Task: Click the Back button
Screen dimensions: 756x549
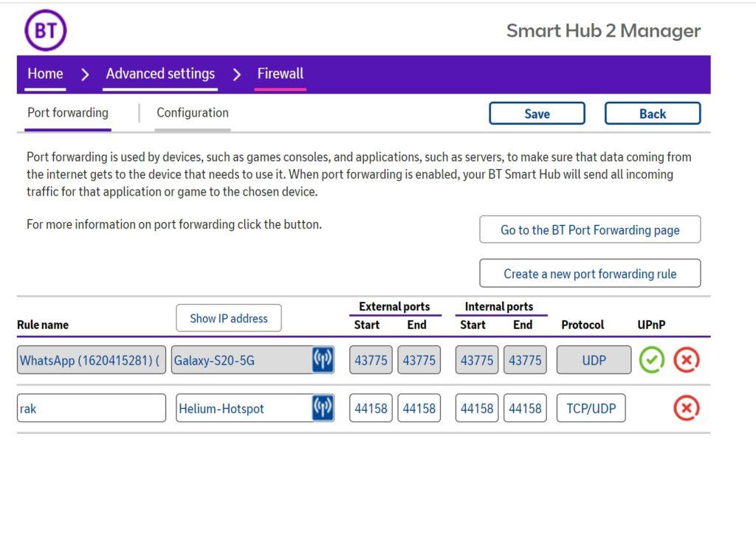Action: coord(653,114)
